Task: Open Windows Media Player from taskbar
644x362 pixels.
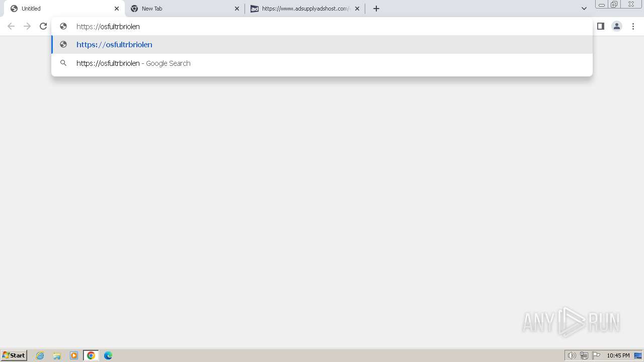Action: pos(74,355)
